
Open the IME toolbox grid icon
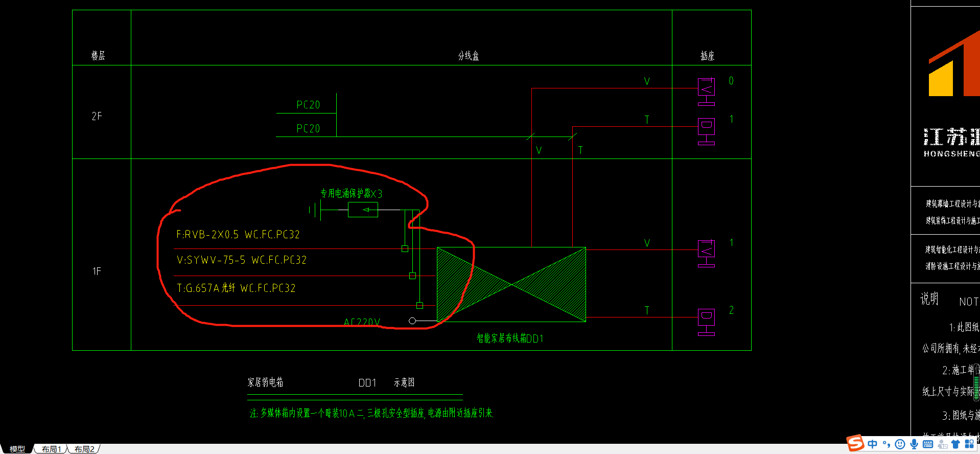tap(969, 444)
